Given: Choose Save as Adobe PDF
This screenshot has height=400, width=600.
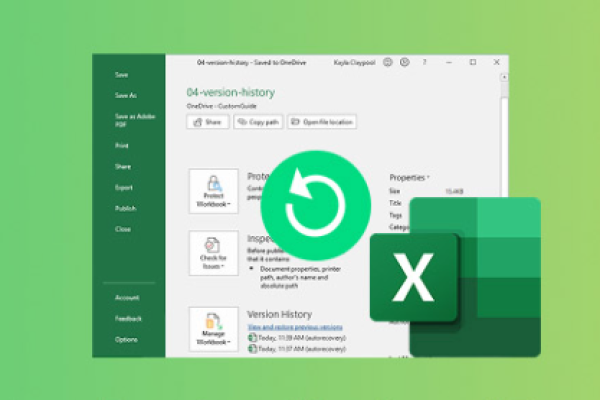Looking at the screenshot, I should 135,120.
